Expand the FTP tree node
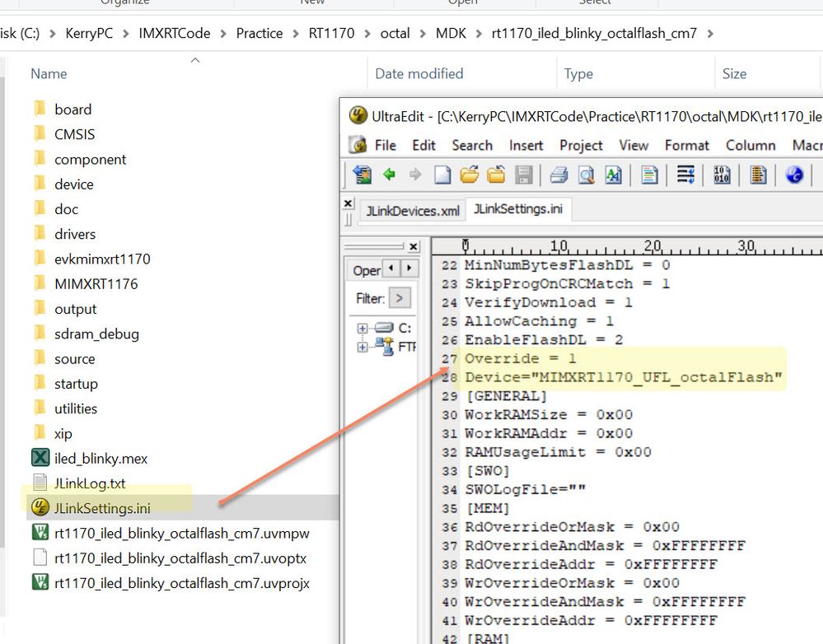 click(x=362, y=347)
